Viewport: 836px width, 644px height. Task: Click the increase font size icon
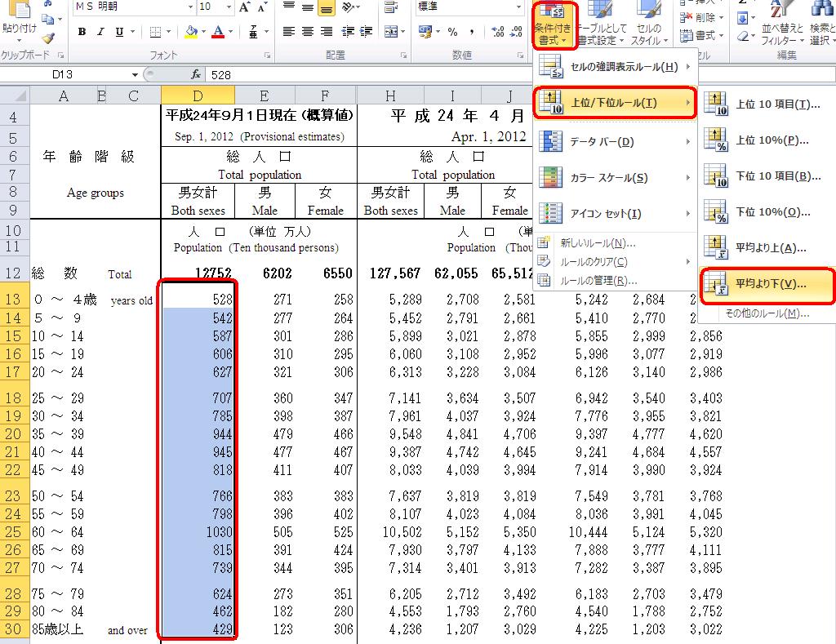click(x=245, y=7)
